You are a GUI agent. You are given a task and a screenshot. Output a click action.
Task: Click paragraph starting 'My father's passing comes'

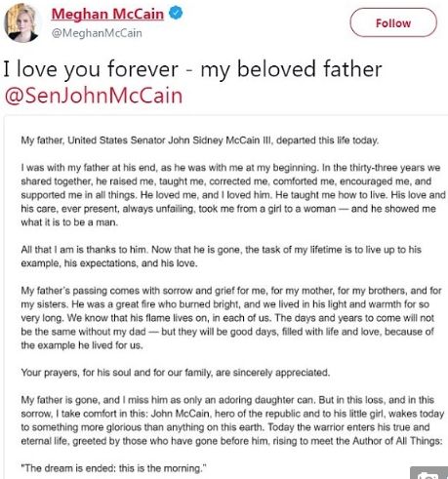point(231,318)
